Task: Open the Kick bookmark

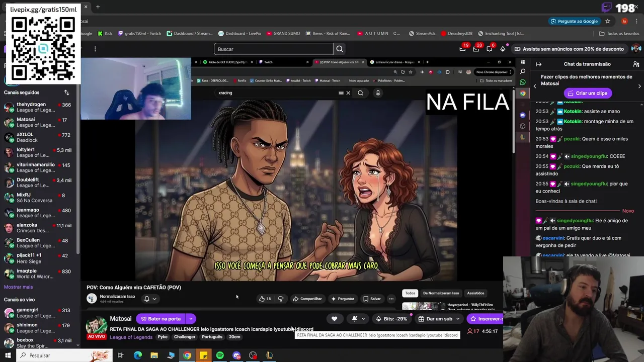Action: click(x=105, y=34)
